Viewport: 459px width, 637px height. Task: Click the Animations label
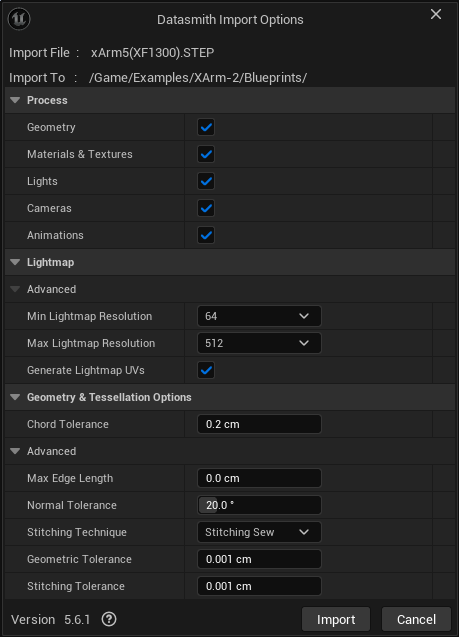[55, 235]
